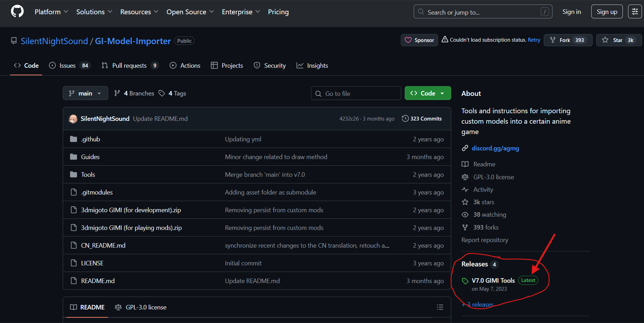Open the green Code dropdown button
This screenshot has height=323, width=644.
pos(428,93)
